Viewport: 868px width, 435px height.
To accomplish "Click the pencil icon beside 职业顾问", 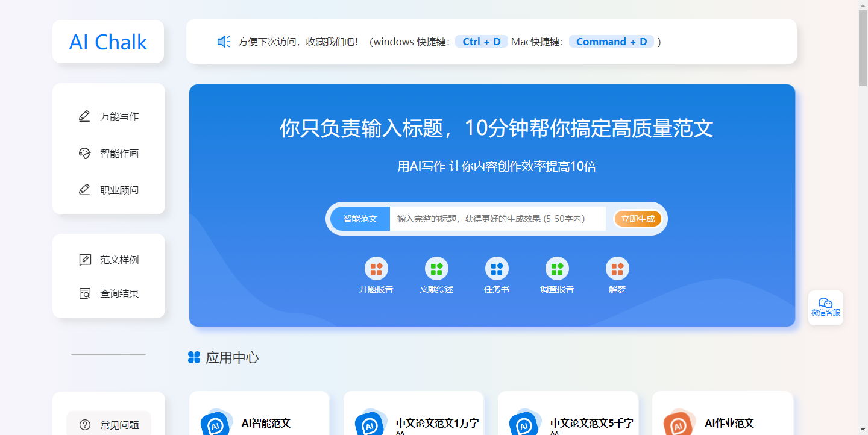I will [x=84, y=190].
